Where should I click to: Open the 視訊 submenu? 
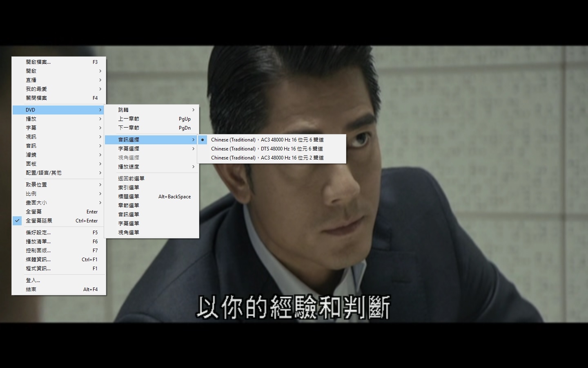pyautogui.click(x=59, y=137)
